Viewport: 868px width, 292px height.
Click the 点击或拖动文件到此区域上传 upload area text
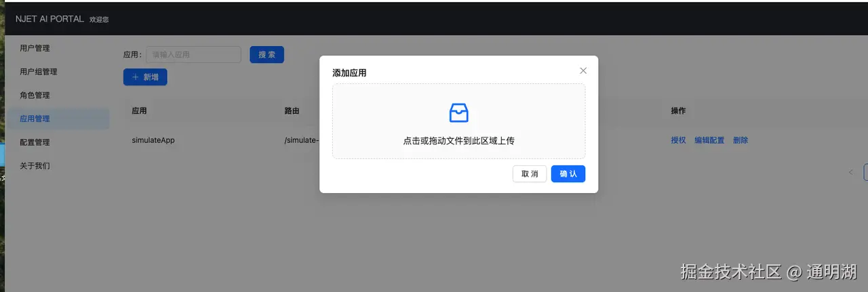pyautogui.click(x=459, y=141)
